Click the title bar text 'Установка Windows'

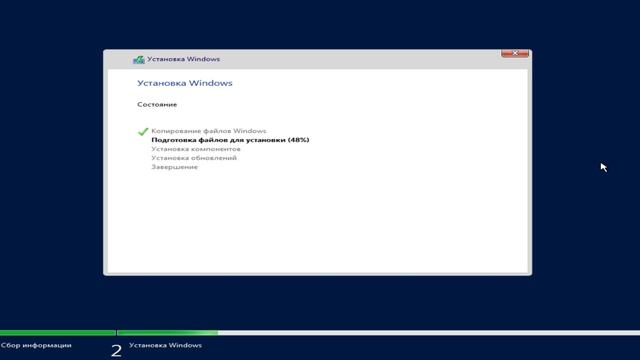click(184, 59)
